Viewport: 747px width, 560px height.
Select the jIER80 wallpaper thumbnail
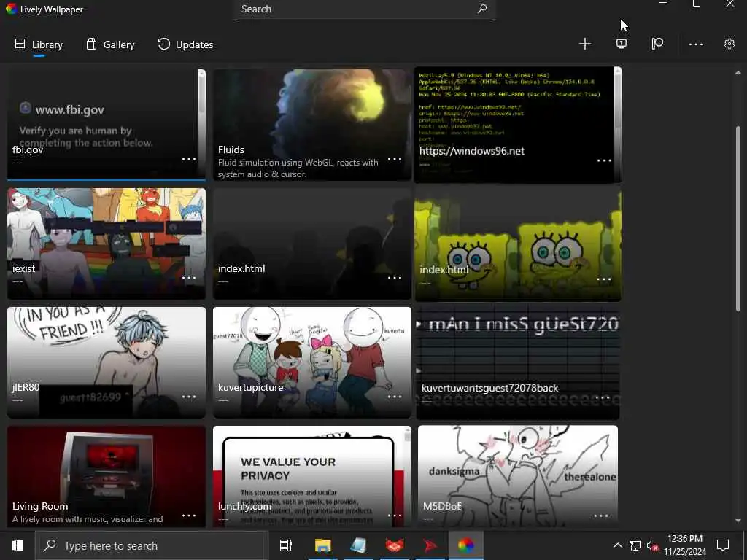pyautogui.click(x=107, y=362)
